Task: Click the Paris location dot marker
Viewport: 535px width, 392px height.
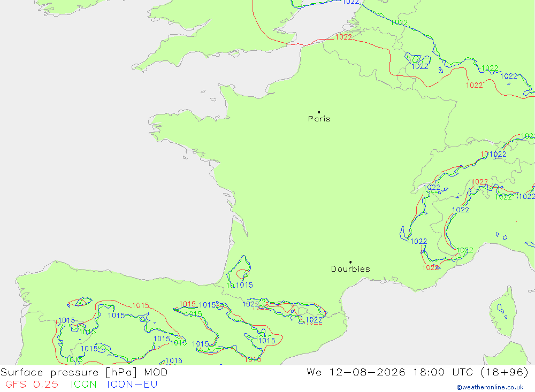Action: 319,112
